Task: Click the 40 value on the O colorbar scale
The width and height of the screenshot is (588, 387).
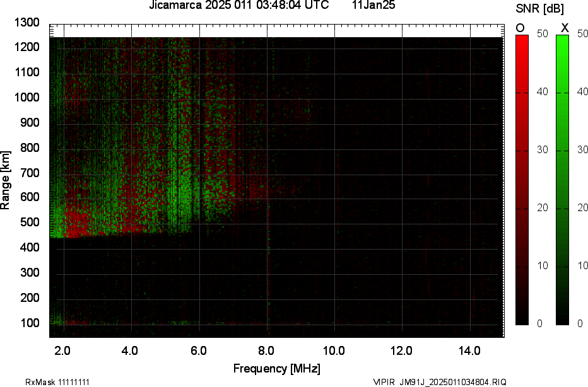Action: click(542, 92)
